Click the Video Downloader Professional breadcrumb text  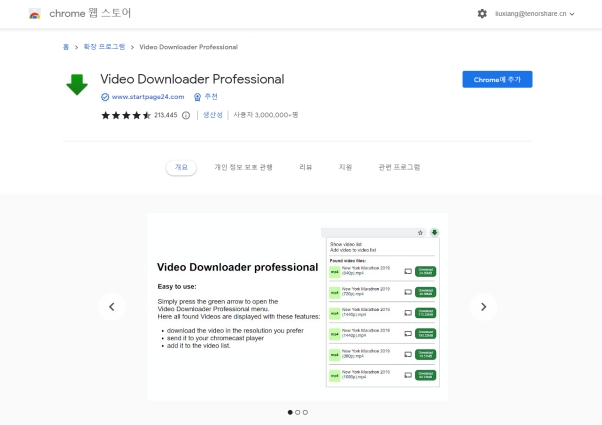click(189, 47)
